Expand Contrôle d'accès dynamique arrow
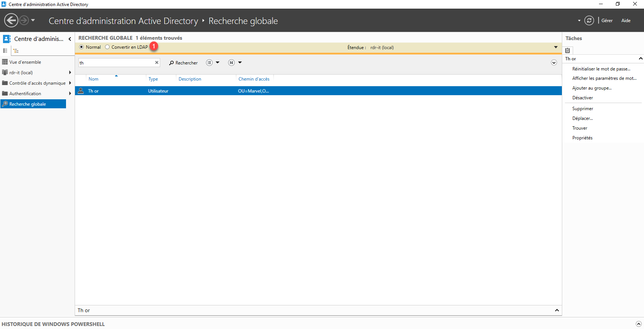 tap(70, 83)
